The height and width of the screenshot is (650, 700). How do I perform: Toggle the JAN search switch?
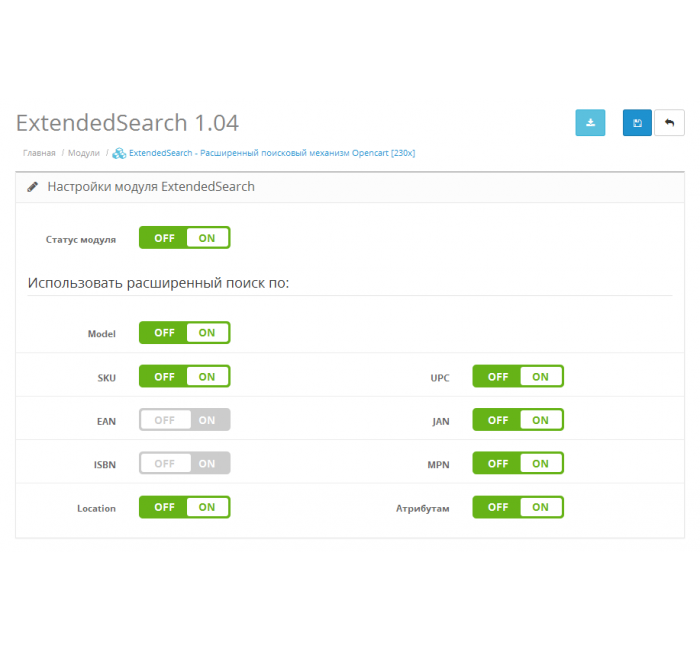coord(518,420)
